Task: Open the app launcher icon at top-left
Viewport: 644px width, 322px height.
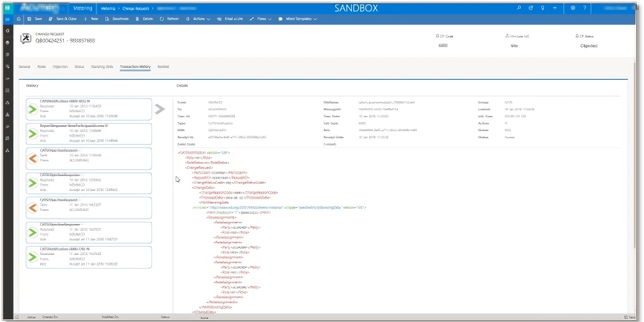Action: [7, 8]
